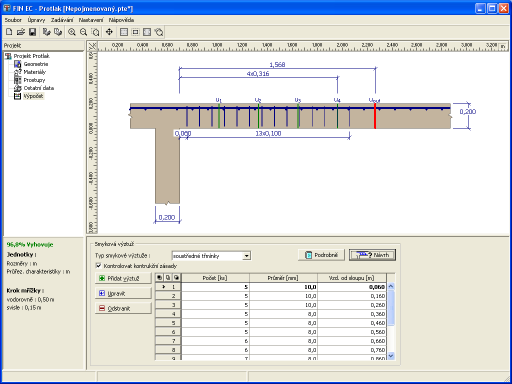This screenshot has height=384, width=512.
Task: Open the Soubor menu
Action: point(13,20)
